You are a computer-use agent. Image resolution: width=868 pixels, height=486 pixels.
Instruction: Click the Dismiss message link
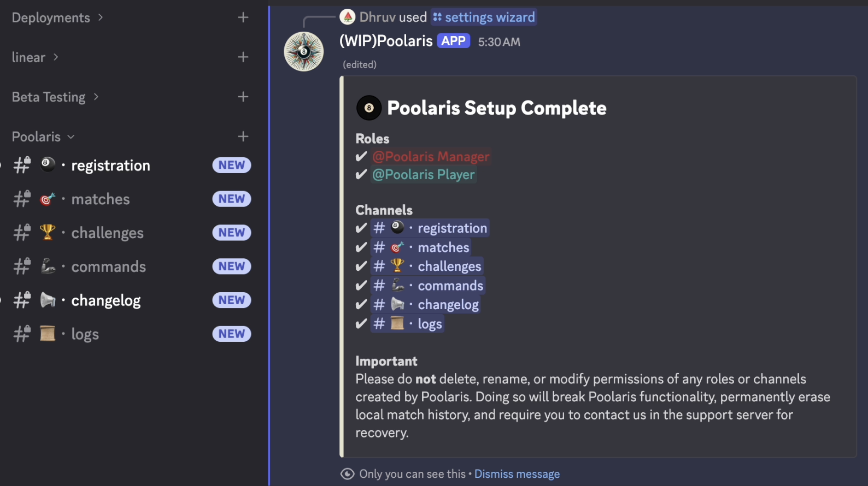pyautogui.click(x=517, y=474)
